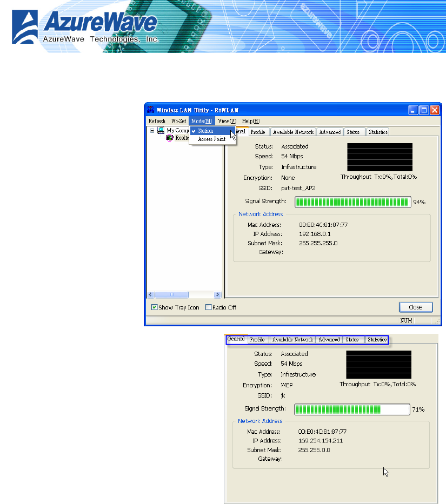Select the Realtek adapter icon in tree
This screenshot has height=504, width=446.
[x=170, y=138]
